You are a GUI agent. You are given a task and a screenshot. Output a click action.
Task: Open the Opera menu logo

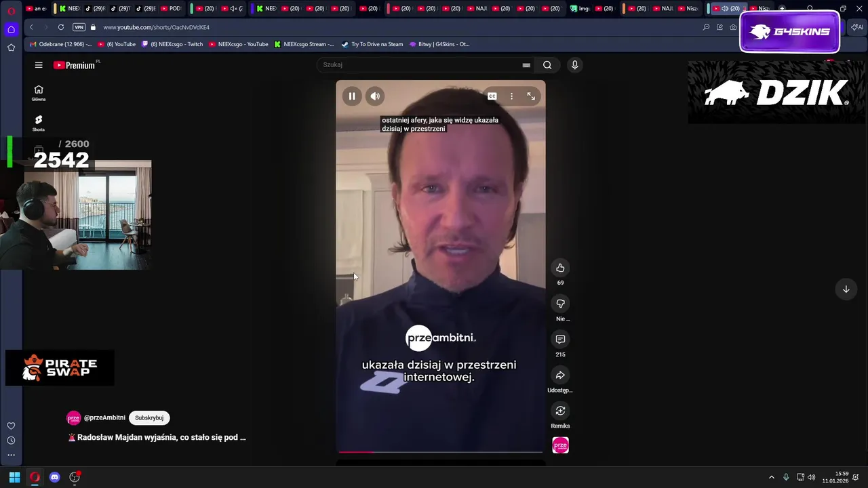point(11,11)
